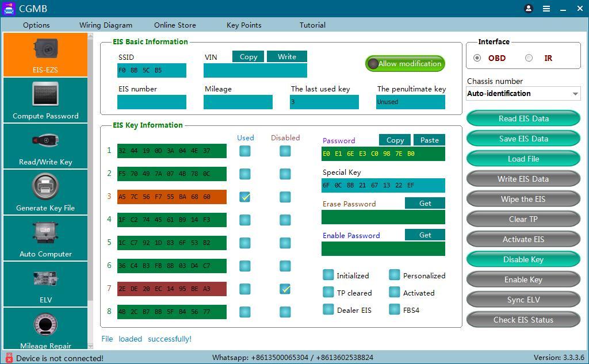The width and height of the screenshot is (589, 364).
Task: Open the ELV module
Action: point(45,285)
